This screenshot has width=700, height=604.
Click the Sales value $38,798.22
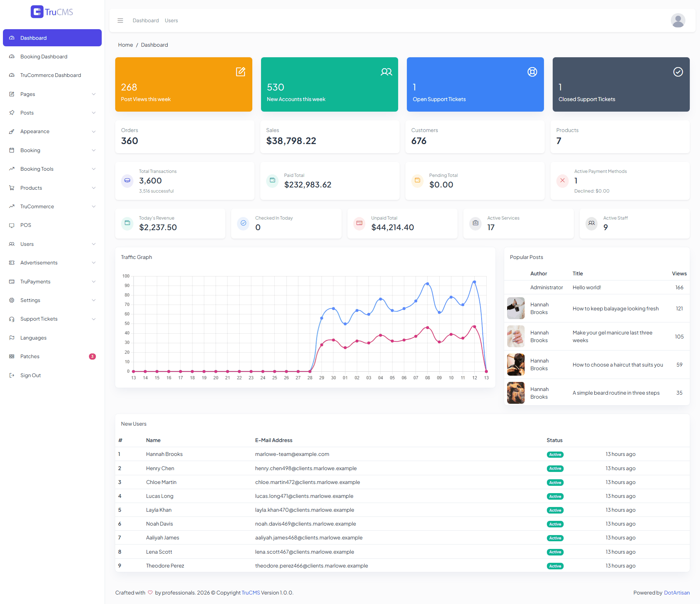click(291, 141)
